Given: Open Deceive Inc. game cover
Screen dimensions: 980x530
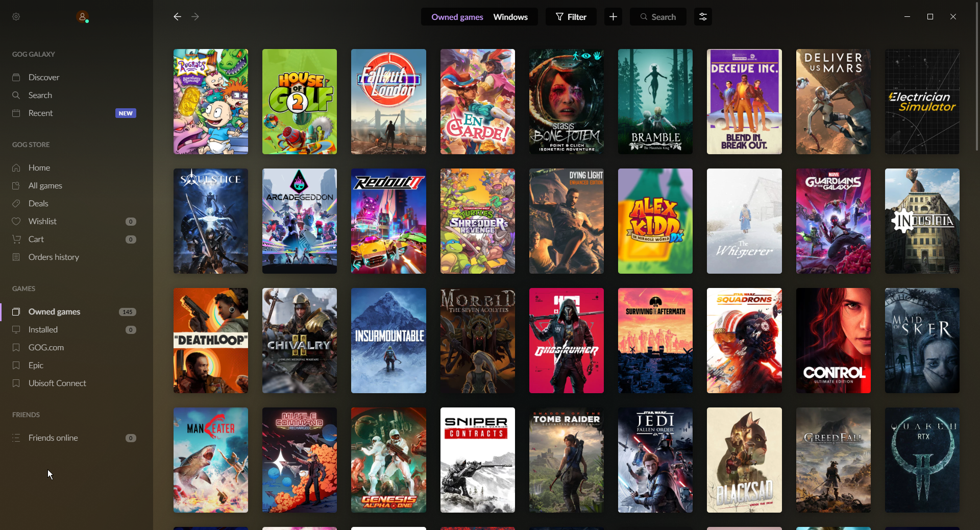Looking at the screenshot, I should pyautogui.click(x=744, y=102).
